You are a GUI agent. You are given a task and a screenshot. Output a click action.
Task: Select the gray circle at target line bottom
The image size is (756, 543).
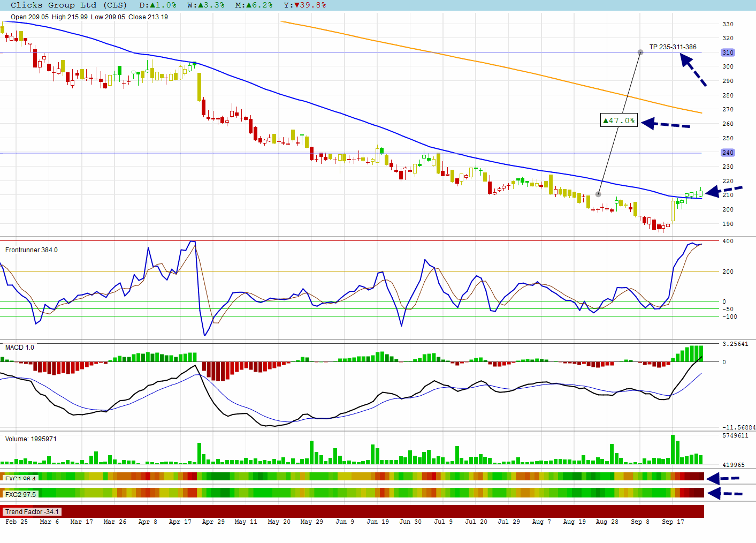click(x=598, y=194)
